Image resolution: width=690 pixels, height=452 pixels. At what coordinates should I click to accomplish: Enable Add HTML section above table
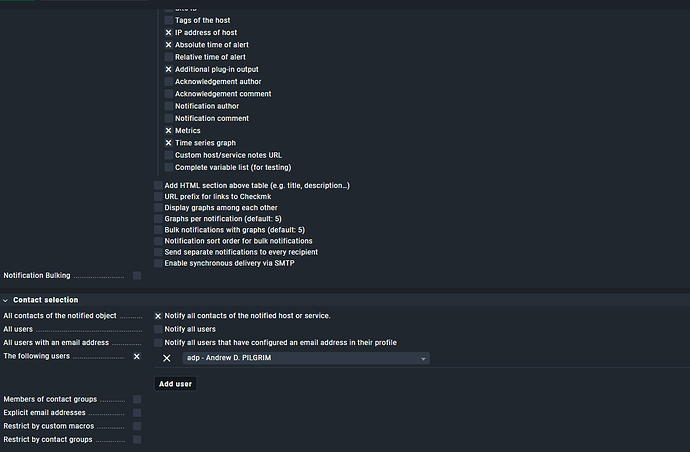(158, 186)
